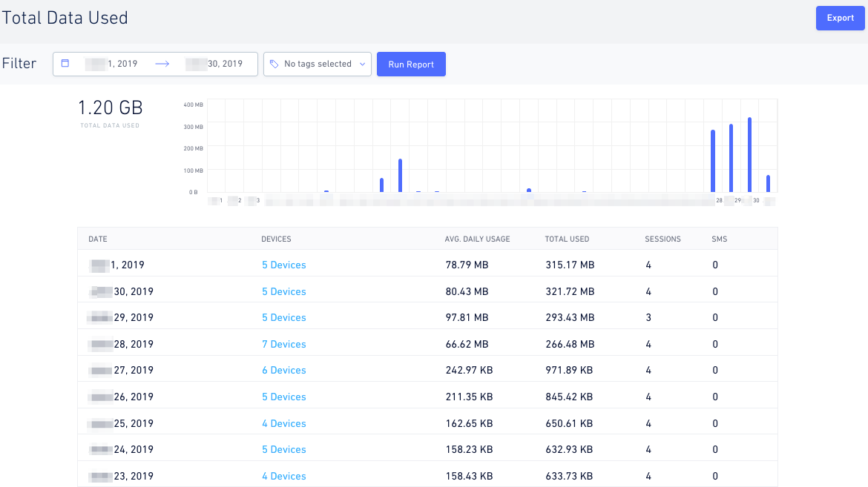This screenshot has width=868, height=487.
Task: Open 4 Devices link in the 23, 2019 row
Action: pos(284,476)
